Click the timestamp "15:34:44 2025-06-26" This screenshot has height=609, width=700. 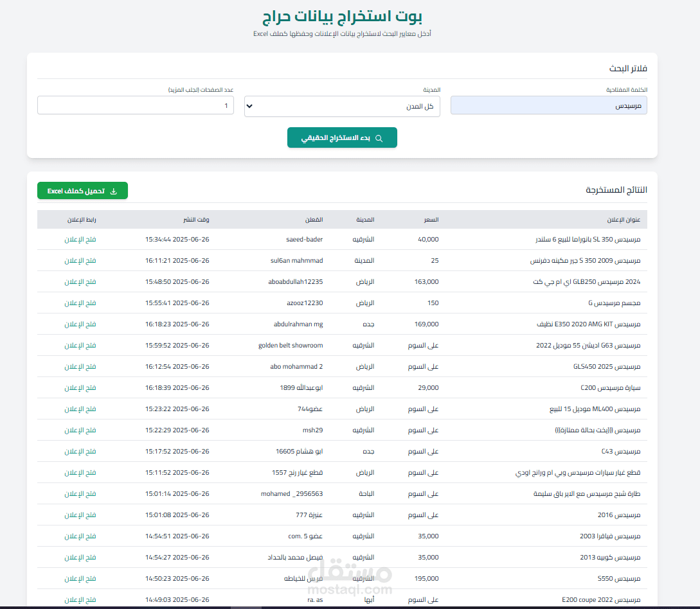click(x=177, y=240)
